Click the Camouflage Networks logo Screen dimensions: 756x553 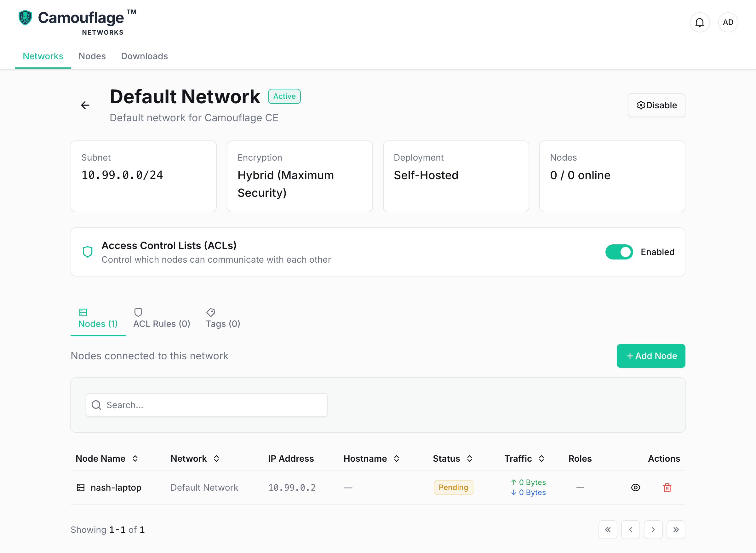click(77, 22)
